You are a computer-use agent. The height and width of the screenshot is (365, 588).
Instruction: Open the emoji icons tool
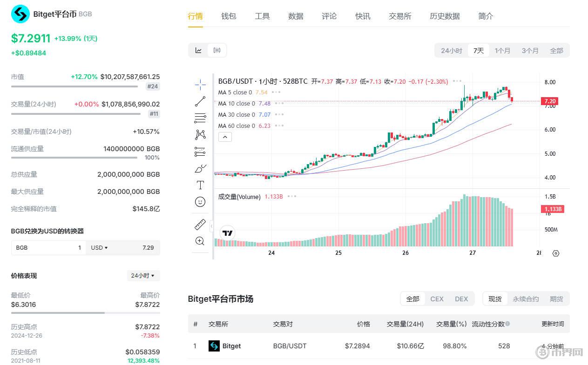(200, 202)
